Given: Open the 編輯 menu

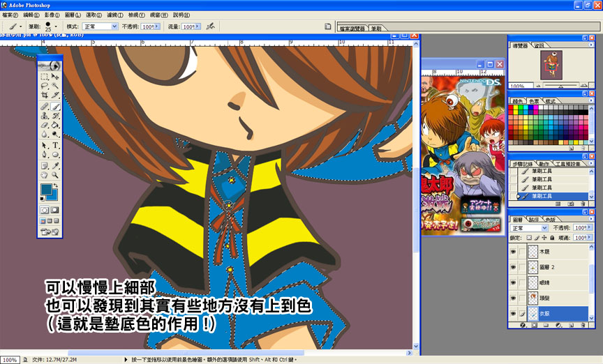Looking at the screenshot, I should (31, 15).
